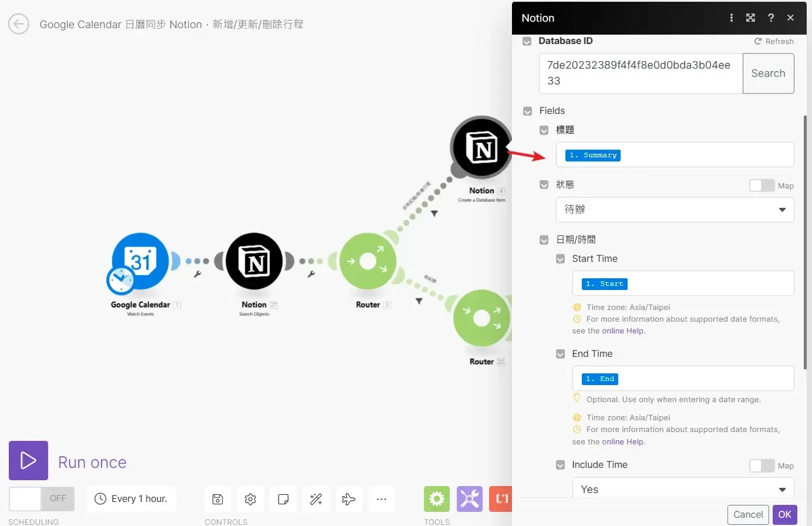Run the scenario once

tap(28, 460)
